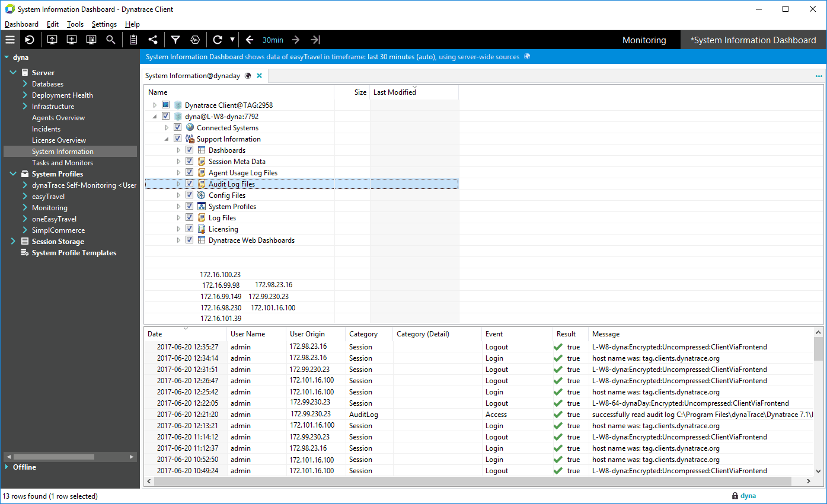Click the heartbeat diagnostics hexagon icon
Image resolution: width=827 pixels, height=504 pixels.
click(195, 40)
